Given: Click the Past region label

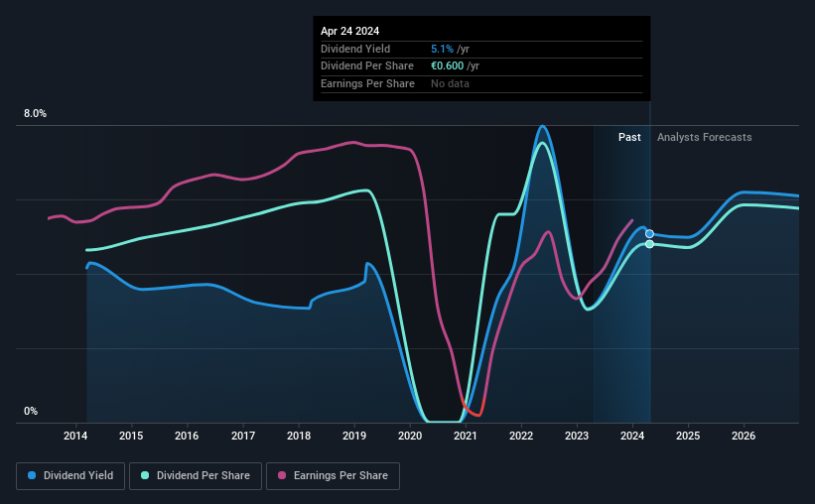Looking at the screenshot, I should pos(629,137).
